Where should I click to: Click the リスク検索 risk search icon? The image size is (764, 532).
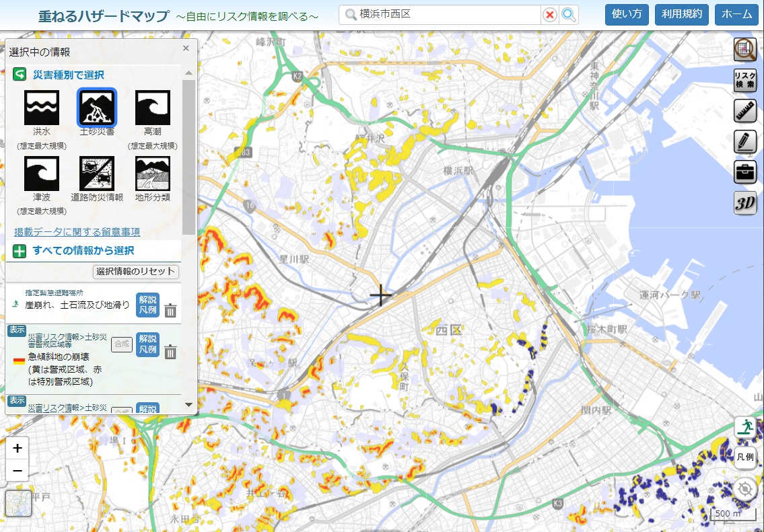744,81
